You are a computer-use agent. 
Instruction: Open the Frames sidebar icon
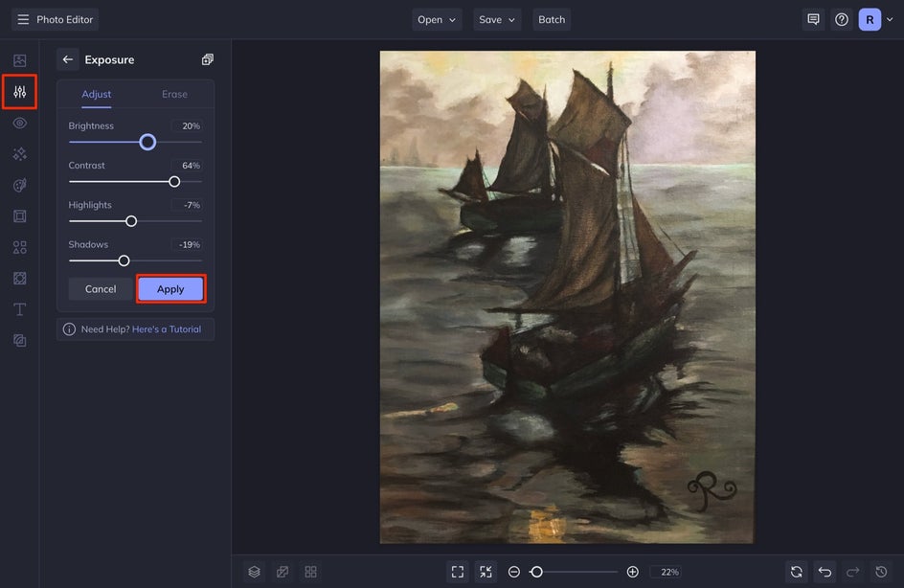19,216
